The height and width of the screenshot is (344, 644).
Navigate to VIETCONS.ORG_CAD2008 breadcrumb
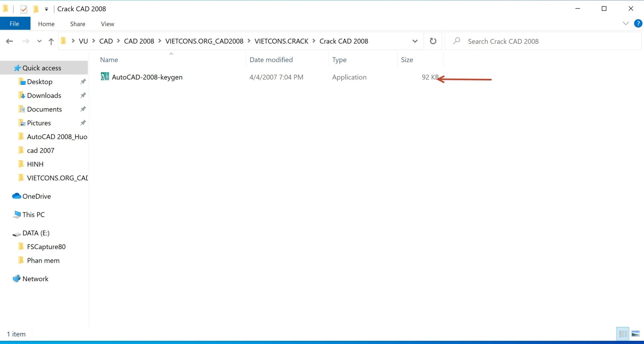pos(204,41)
